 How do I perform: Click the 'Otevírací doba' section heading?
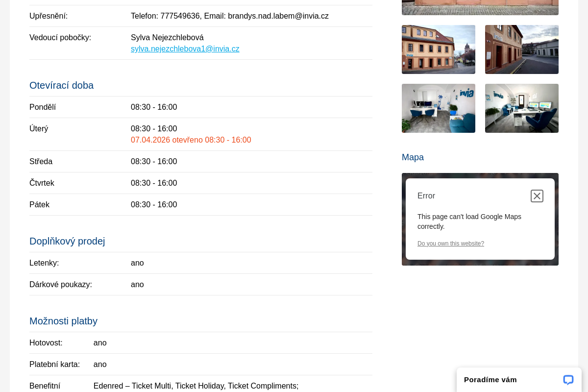(x=61, y=85)
